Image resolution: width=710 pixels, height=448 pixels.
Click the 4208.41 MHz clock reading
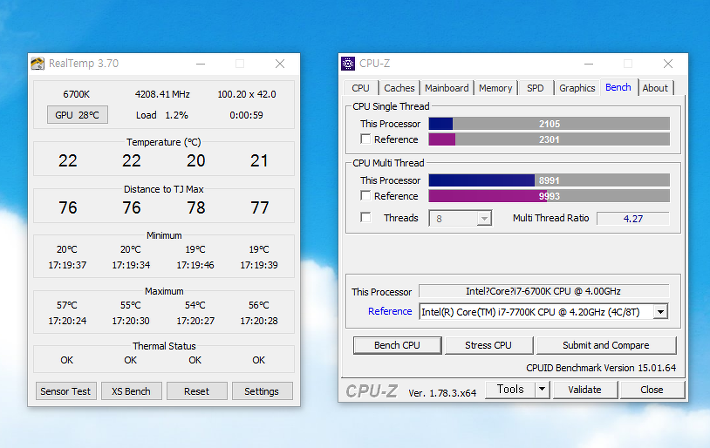162,95
